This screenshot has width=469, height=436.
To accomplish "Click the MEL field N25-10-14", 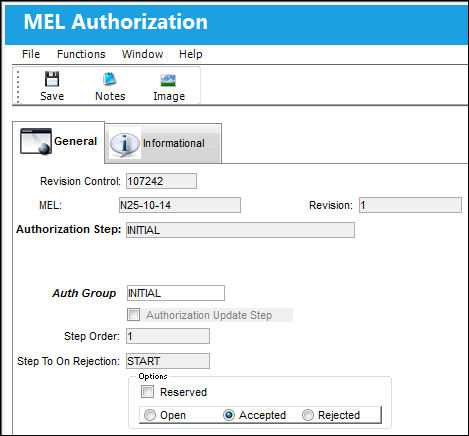I will pyautogui.click(x=180, y=205).
